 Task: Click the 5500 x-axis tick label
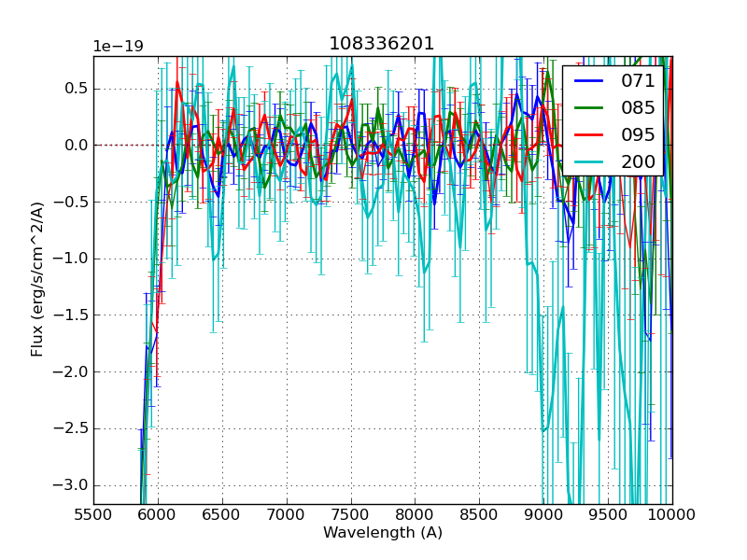coord(93,514)
